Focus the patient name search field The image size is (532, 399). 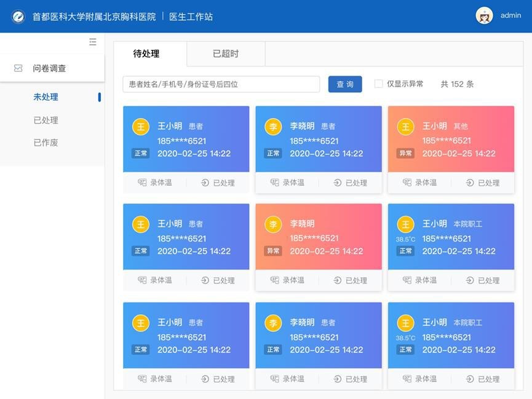click(x=221, y=84)
